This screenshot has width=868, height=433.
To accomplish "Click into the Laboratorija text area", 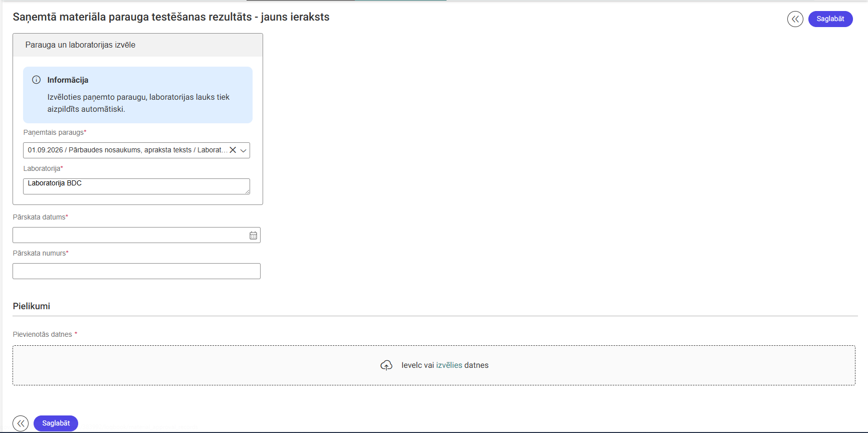I will (136, 186).
